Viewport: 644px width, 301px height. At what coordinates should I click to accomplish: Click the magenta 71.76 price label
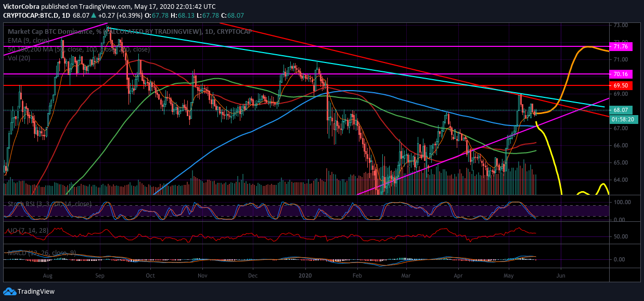pos(622,46)
